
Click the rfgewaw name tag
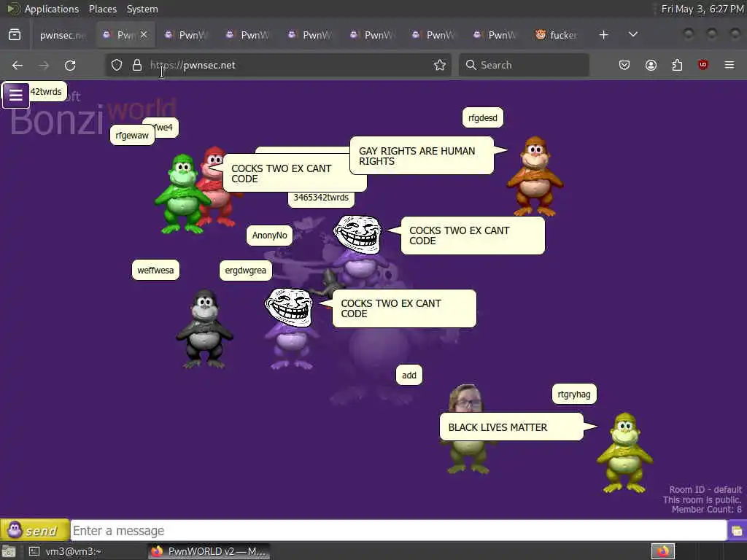click(132, 135)
